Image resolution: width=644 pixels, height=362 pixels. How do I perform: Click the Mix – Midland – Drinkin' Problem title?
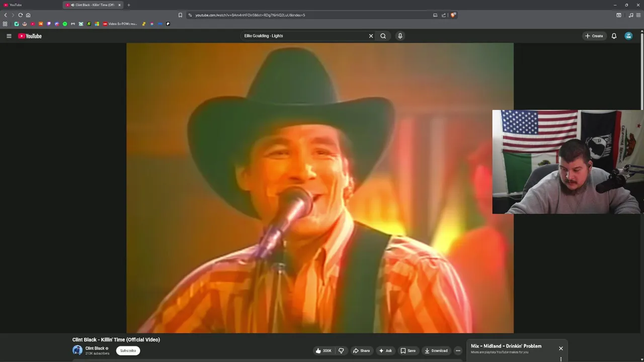[506, 346]
